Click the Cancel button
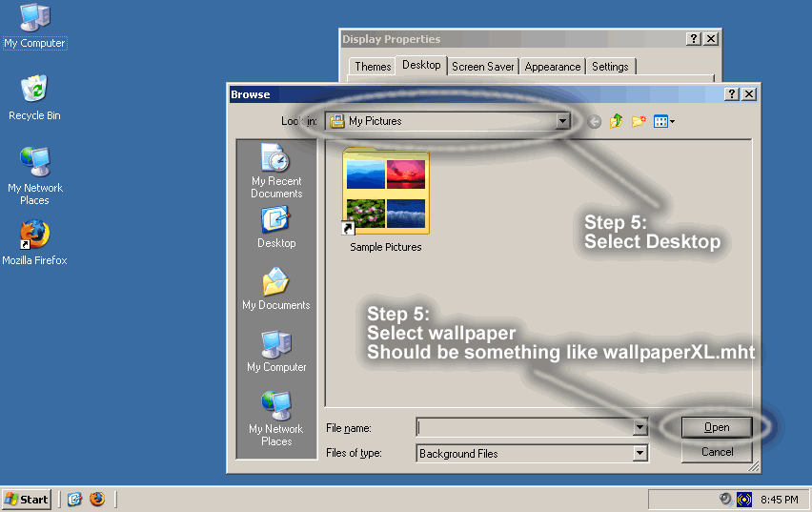812x512 pixels. point(717,452)
